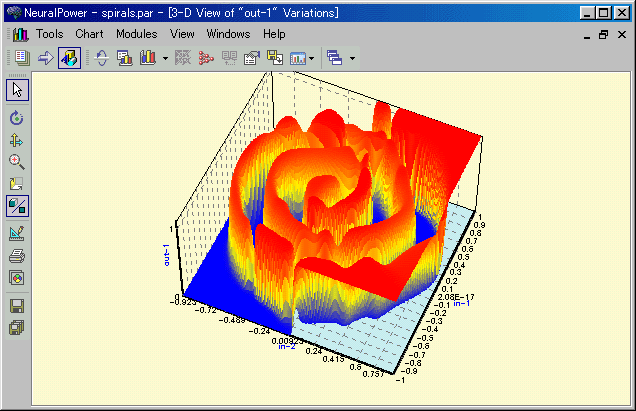The height and width of the screenshot is (411, 636).
Task: Toggle the 3-D shapes view toolbar button
Action: point(69,58)
